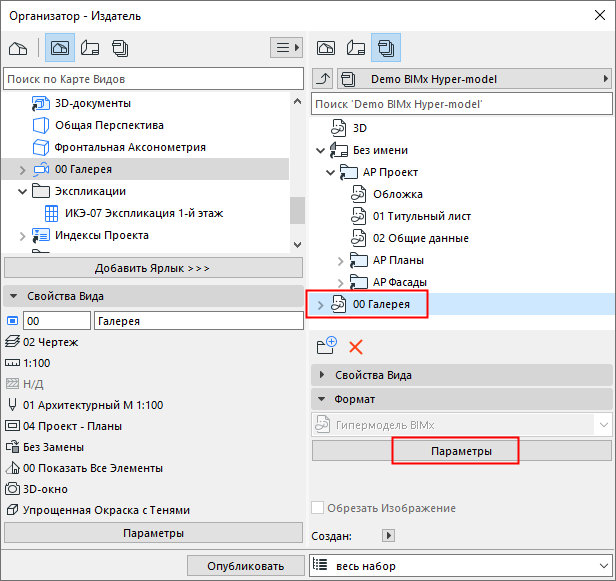
Task: Click the red X delete icon
Action: point(356,347)
